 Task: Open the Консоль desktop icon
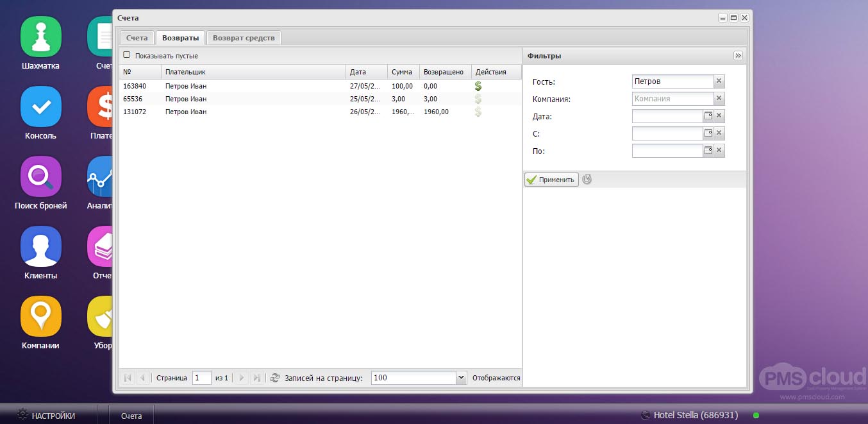(x=41, y=106)
